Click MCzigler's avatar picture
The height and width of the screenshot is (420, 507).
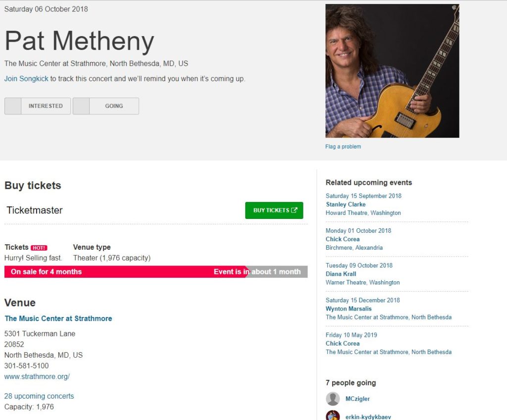[332, 399]
